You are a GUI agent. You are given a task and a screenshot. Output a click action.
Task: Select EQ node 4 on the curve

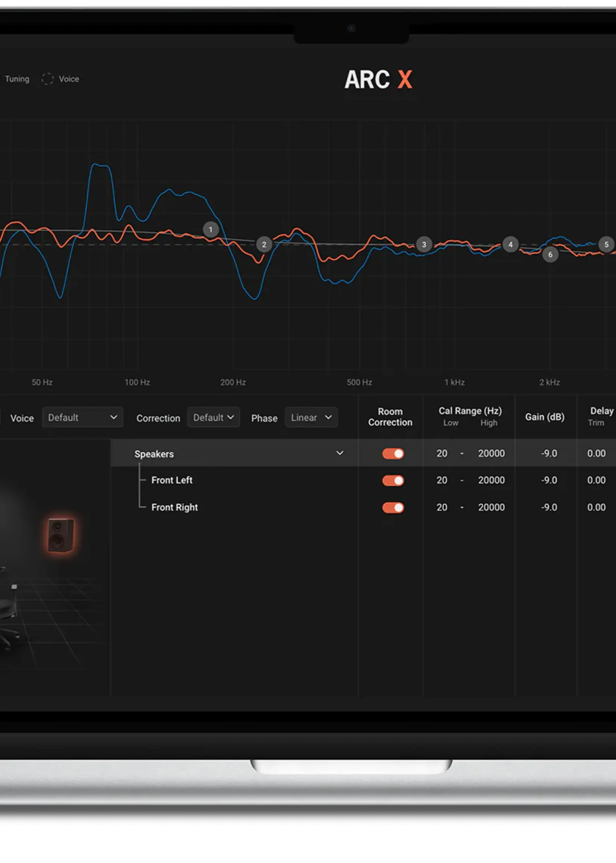pyautogui.click(x=510, y=244)
